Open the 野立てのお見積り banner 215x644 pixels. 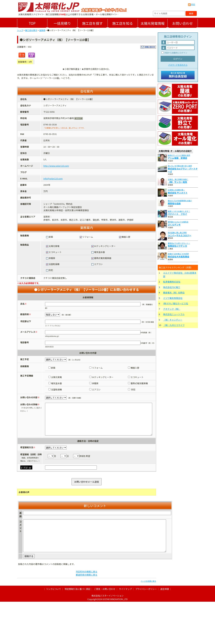coord(178,123)
